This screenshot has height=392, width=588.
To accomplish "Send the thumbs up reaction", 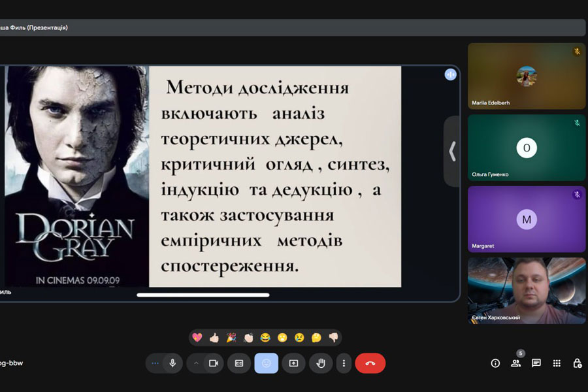I will pyautogui.click(x=214, y=338).
